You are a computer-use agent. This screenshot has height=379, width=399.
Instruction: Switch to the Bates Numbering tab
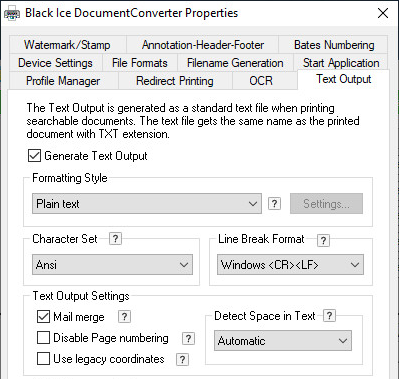[334, 45]
